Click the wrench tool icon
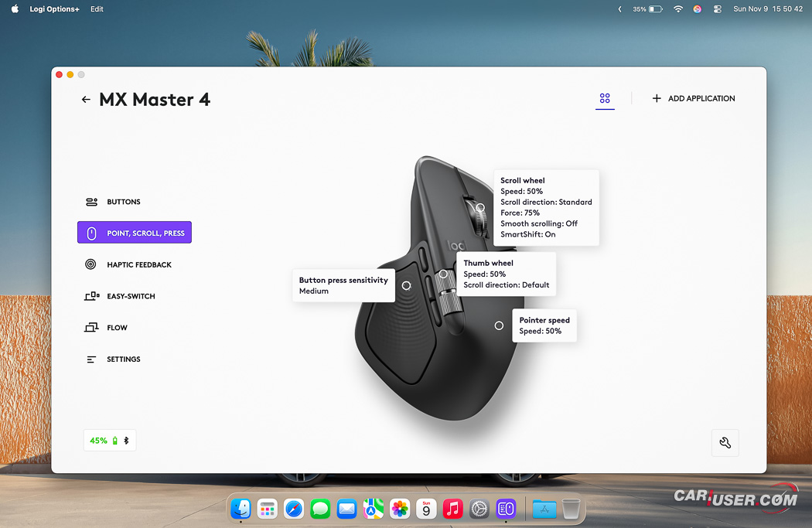 pos(725,443)
